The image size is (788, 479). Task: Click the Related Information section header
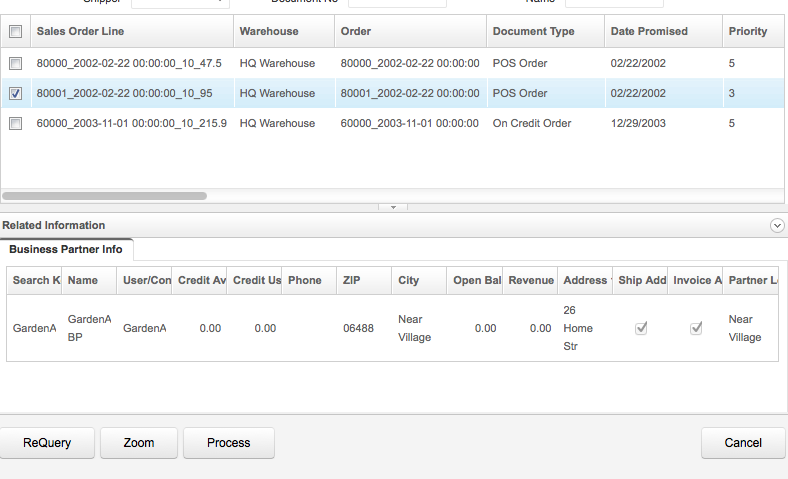coord(54,226)
